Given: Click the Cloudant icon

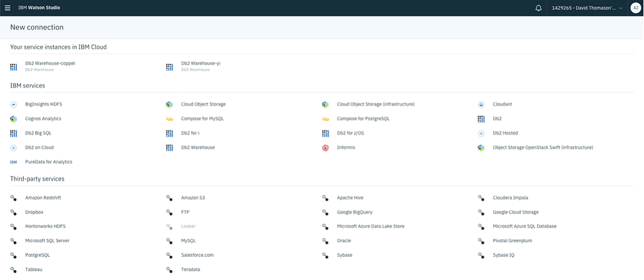Looking at the screenshot, I should click(481, 104).
